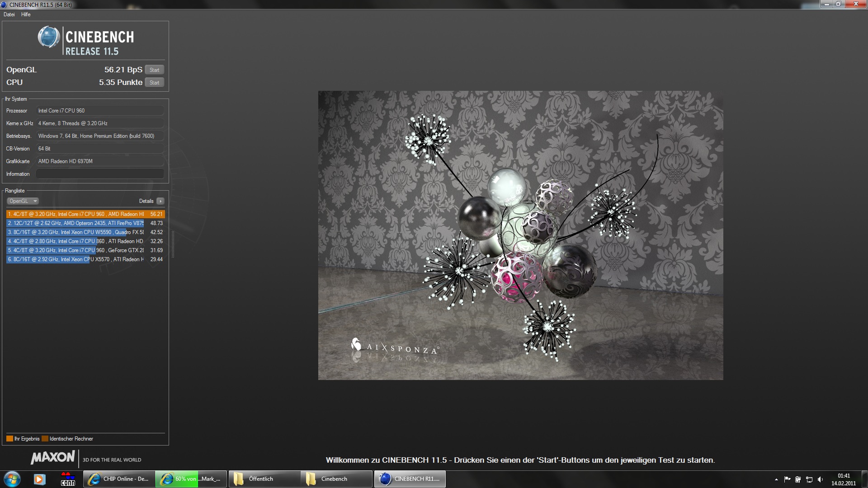Switch to CHIP Online Internet Explorer window
The image size is (868, 488).
click(x=119, y=479)
